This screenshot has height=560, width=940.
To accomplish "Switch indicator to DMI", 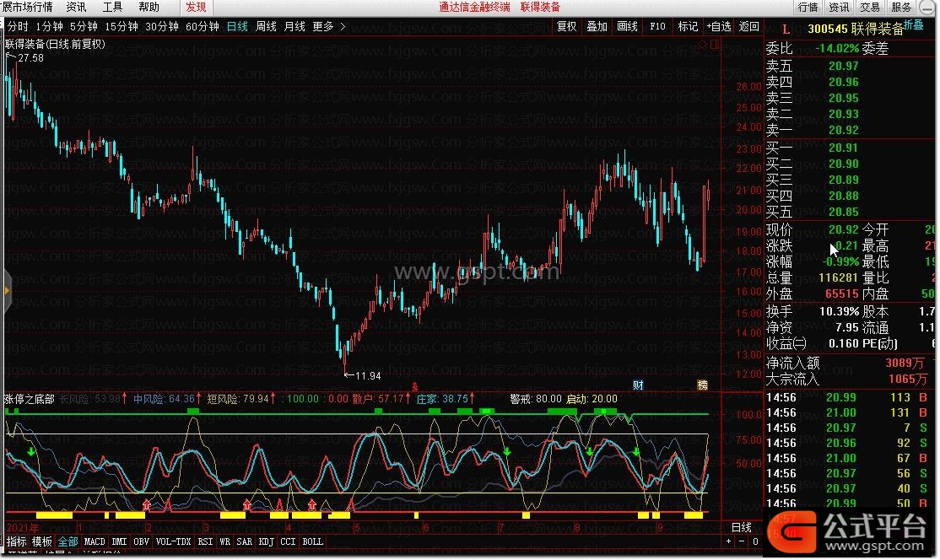I will 119,541.
